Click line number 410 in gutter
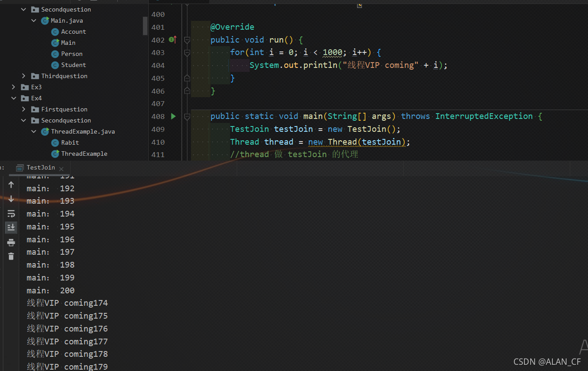Image resolution: width=588 pixels, height=371 pixels. 158,142
